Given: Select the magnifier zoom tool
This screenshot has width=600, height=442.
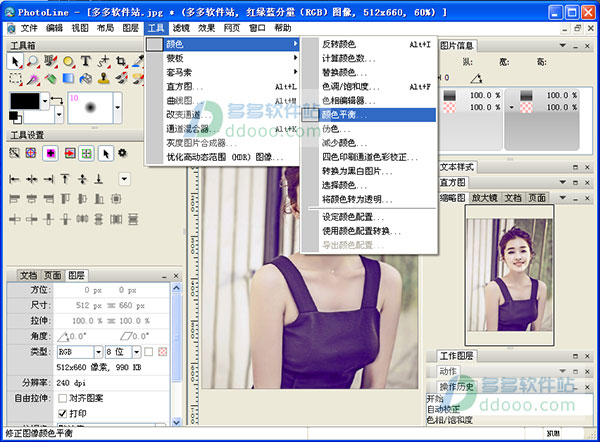Looking at the screenshot, I should [x=33, y=61].
